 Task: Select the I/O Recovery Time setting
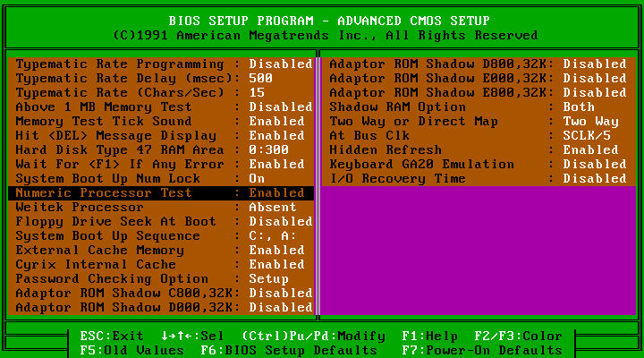coord(398,179)
